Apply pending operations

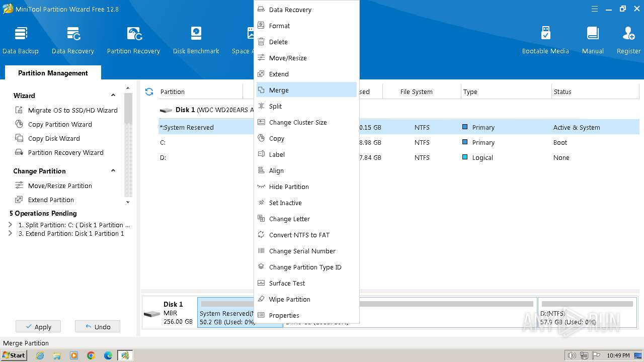(38, 327)
